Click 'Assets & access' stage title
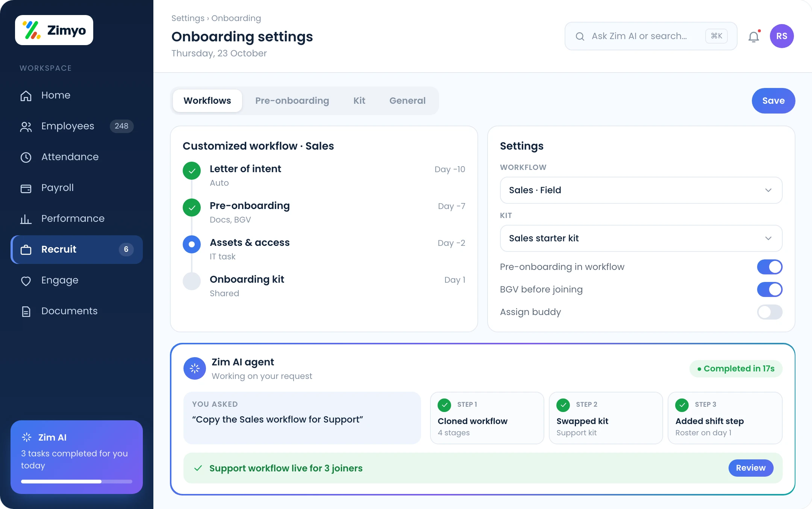Image resolution: width=812 pixels, height=509 pixels. pyautogui.click(x=250, y=242)
